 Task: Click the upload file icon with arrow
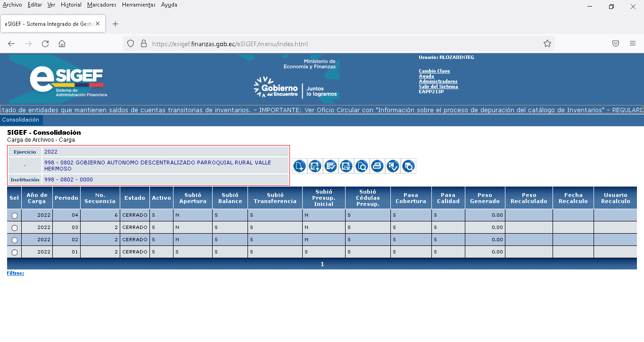pos(315,166)
